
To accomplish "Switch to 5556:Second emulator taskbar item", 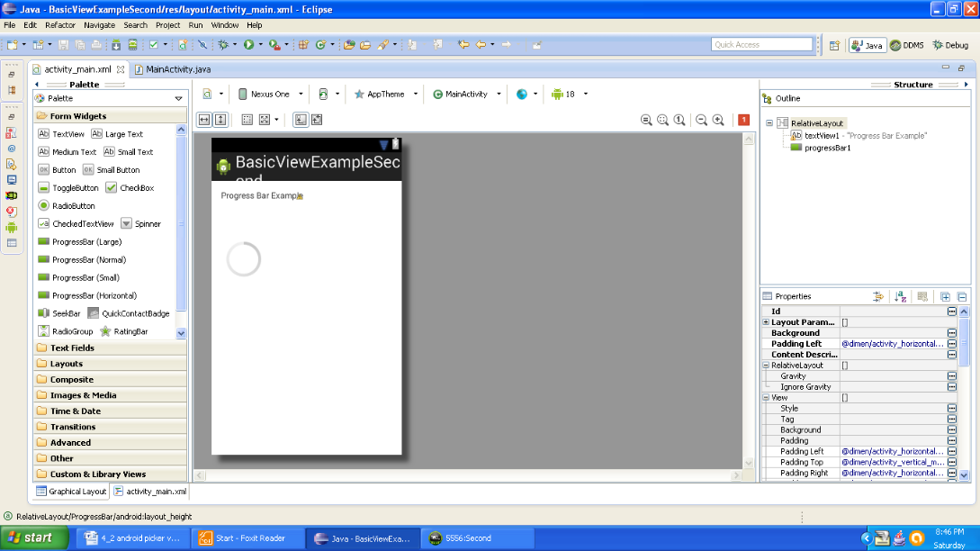I will [478, 537].
